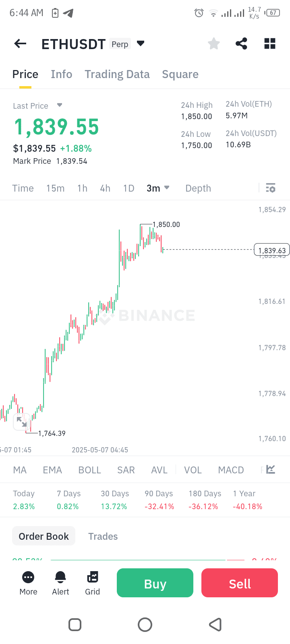290x644 pixels.
Task: Open the Last Price dropdown arrow
Action: 60,105
